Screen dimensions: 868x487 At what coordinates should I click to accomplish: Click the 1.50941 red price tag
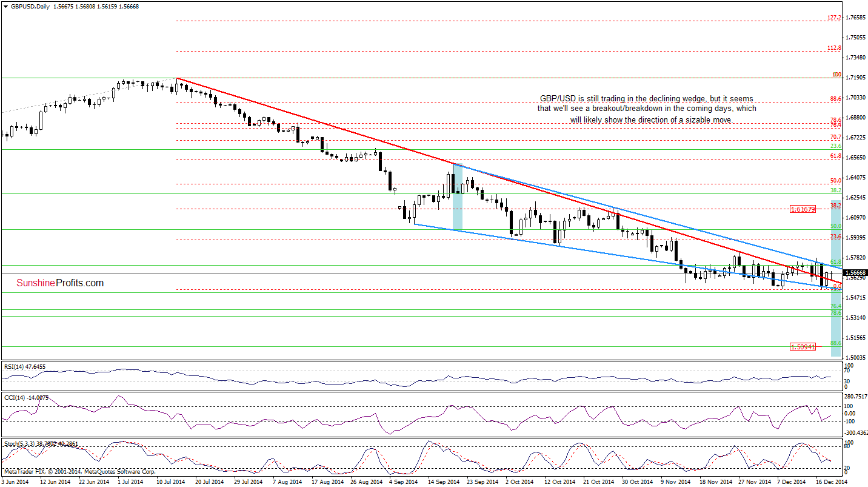(804, 347)
